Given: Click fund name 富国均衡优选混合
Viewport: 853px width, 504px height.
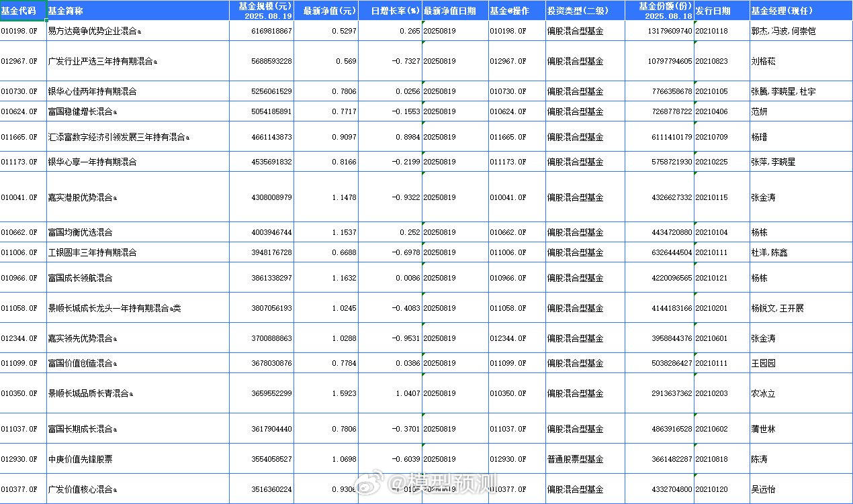Looking at the screenshot, I should [138, 232].
